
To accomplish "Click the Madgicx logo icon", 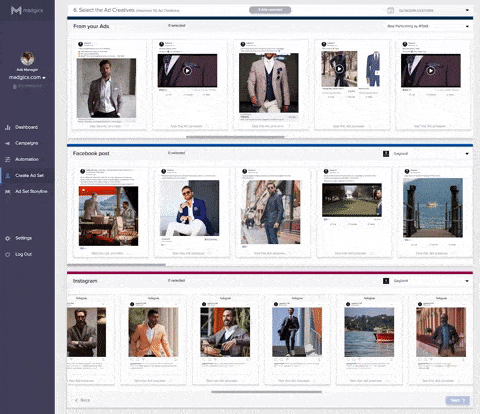I will point(16,10).
